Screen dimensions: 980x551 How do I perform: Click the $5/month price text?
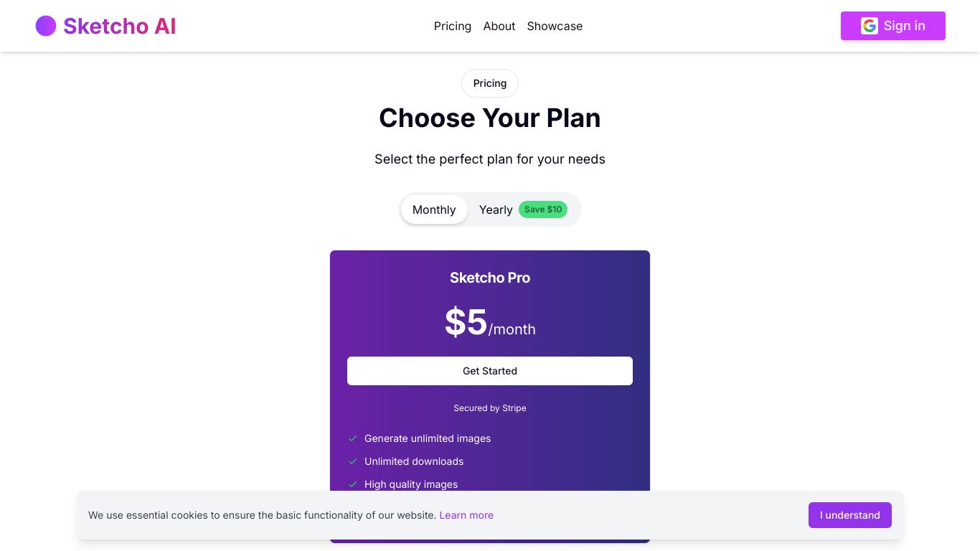tap(490, 322)
